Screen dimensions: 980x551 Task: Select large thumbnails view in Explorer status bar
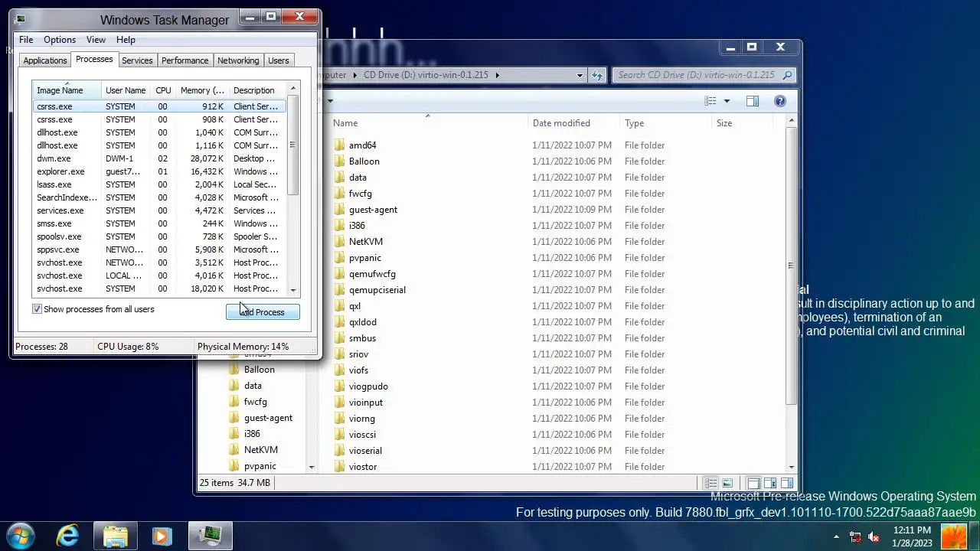pos(727,483)
